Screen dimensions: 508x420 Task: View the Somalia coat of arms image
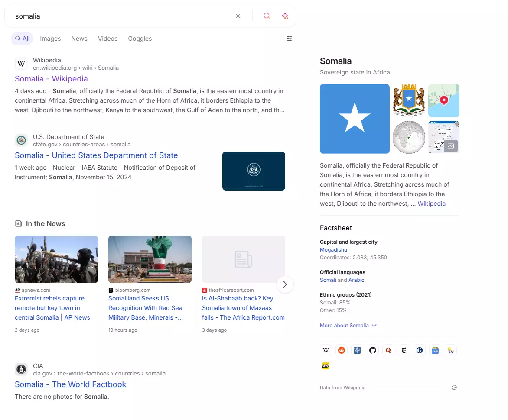[x=409, y=100]
